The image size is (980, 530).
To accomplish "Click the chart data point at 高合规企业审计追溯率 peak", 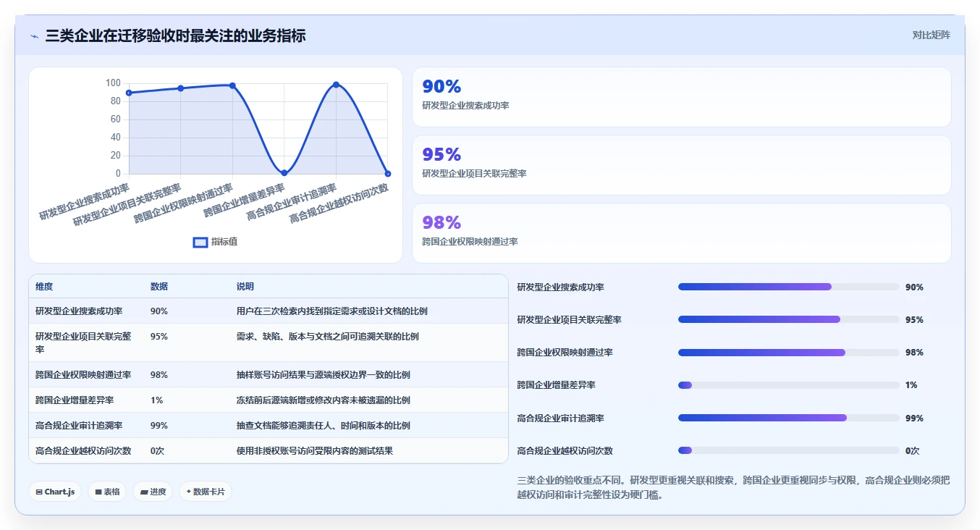I will (336, 85).
